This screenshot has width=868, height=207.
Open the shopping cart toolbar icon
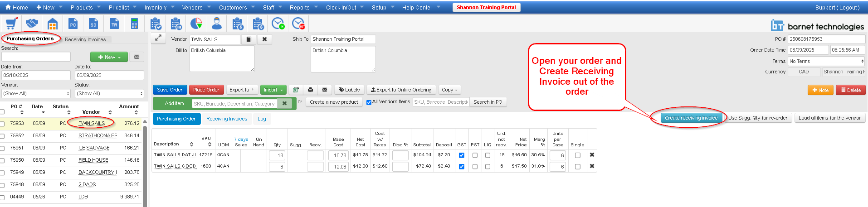pos(11,24)
